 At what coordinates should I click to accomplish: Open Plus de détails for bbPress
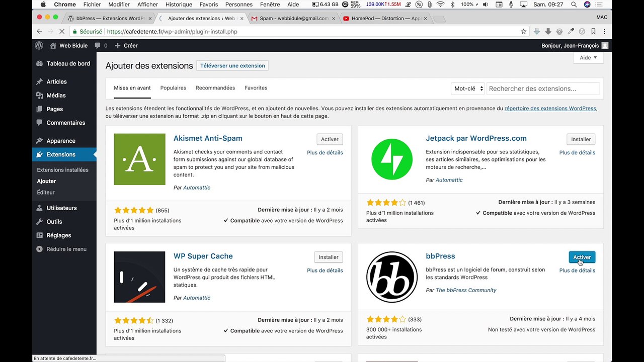[577, 270]
